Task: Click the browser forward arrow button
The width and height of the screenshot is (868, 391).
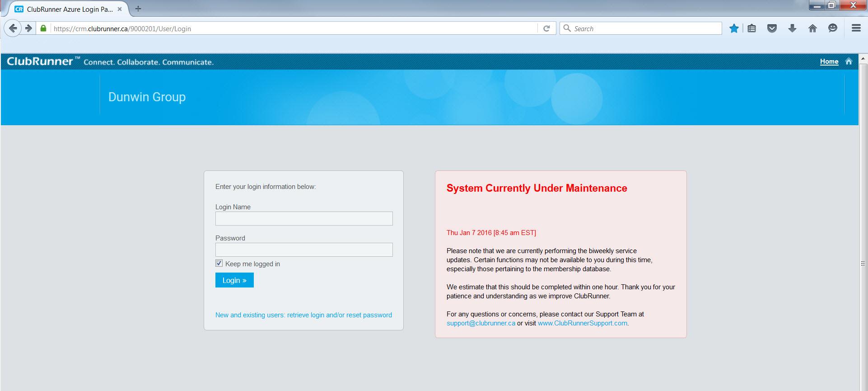Action: click(x=28, y=28)
